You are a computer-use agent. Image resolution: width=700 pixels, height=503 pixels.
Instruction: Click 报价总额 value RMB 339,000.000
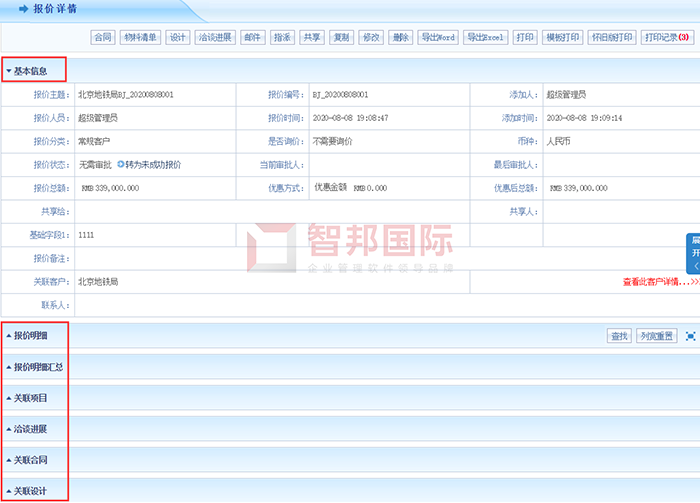tap(110, 188)
